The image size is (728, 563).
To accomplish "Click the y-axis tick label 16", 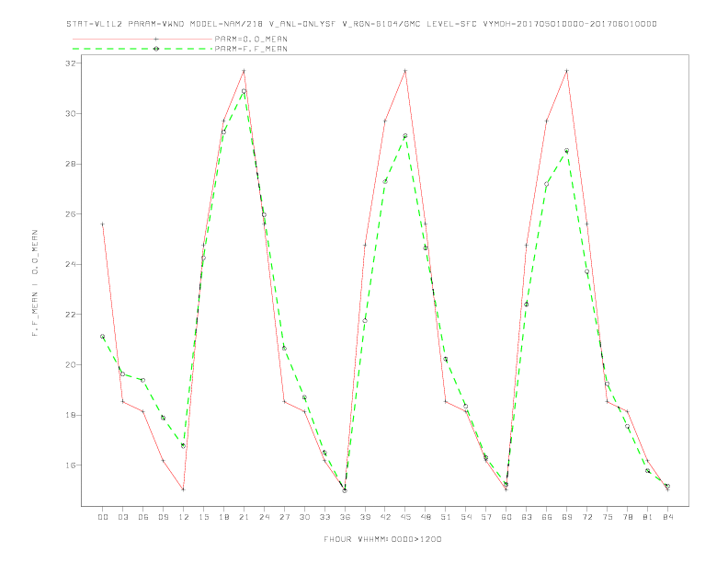I will click(71, 465).
